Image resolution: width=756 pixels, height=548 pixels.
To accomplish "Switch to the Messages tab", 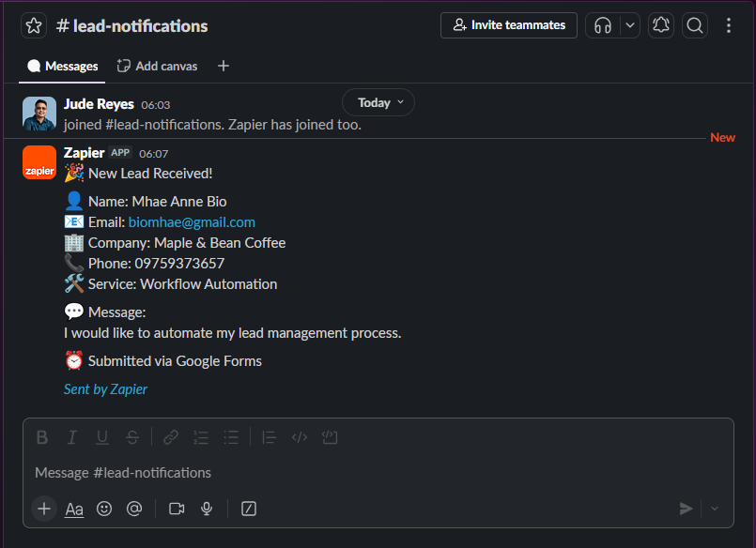I will pyautogui.click(x=62, y=66).
